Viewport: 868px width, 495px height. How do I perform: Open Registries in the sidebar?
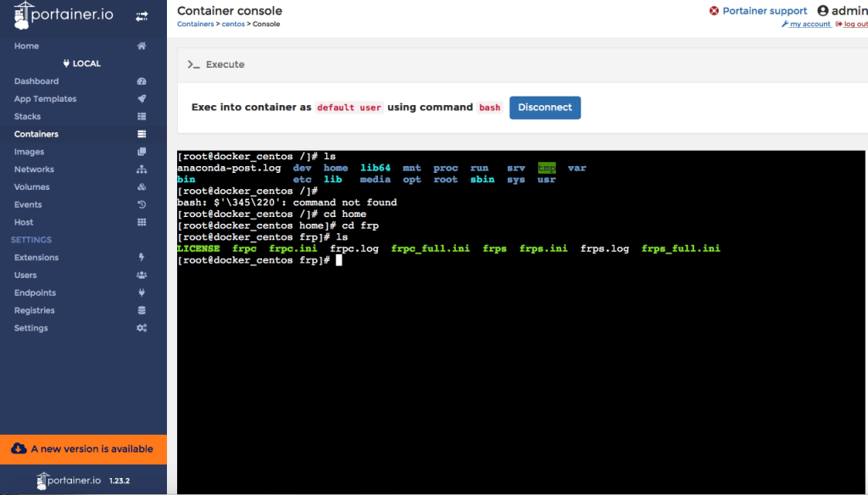tap(34, 310)
